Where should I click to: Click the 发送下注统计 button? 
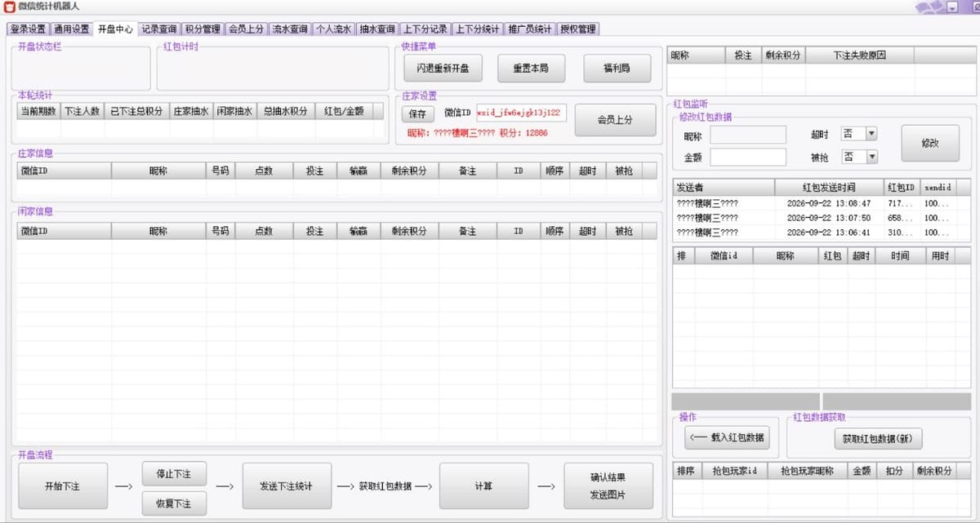[287, 485]
